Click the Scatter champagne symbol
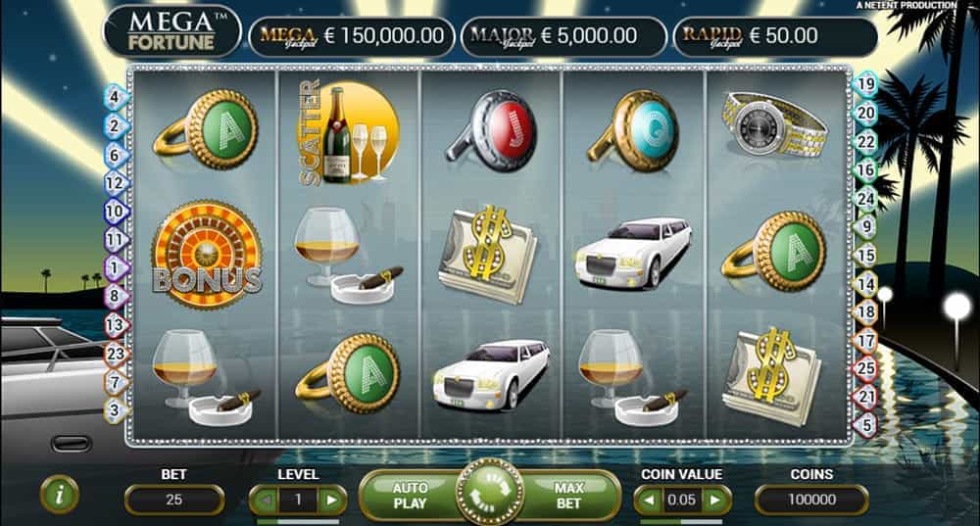The height and width of the screenshot is (526, 980). pos(347,132)
